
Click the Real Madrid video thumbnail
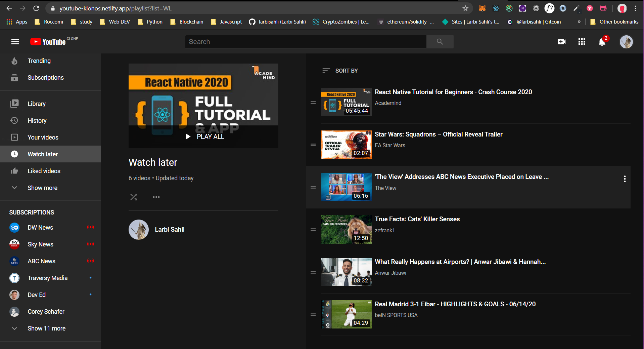pyautogui.click(x=346, y=314)
